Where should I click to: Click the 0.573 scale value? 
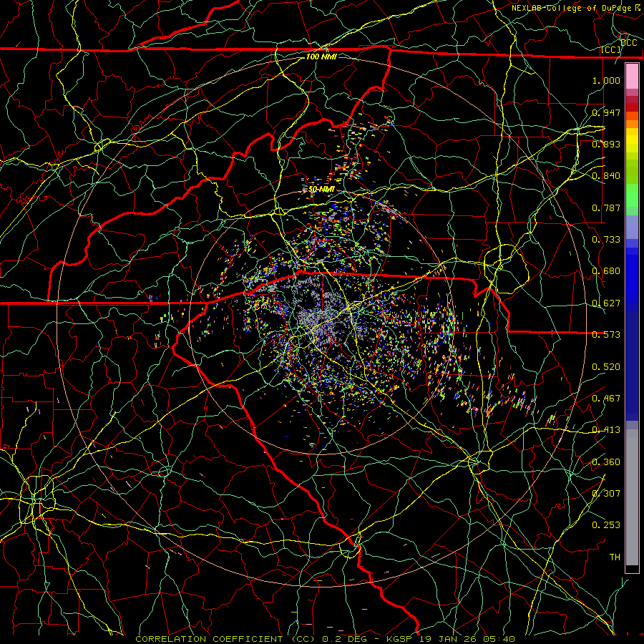pos(606,334)
